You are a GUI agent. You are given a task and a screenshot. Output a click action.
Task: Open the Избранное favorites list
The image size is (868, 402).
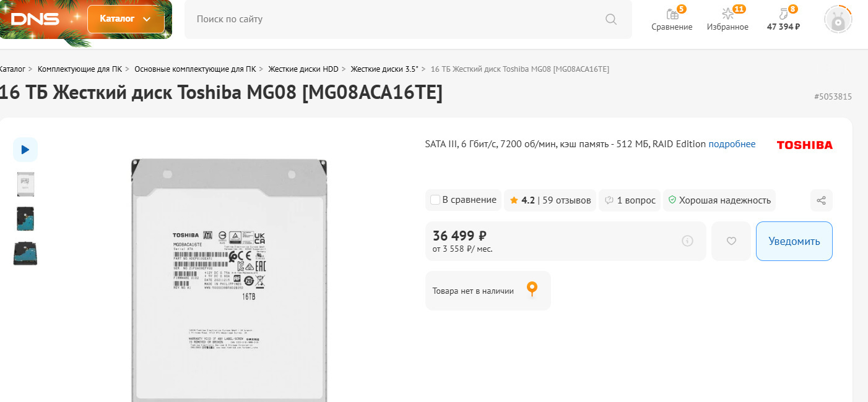pyautogui.click(x=727, y=20)
